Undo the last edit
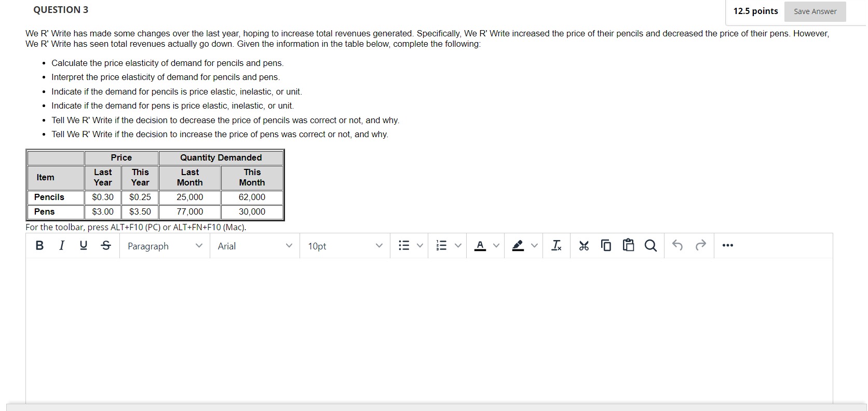This screenshot has width=868, height=411. point(677,245)
